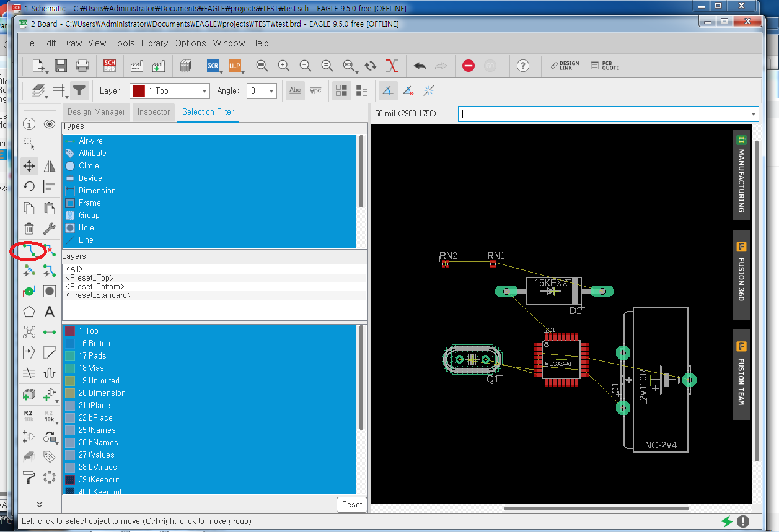The width and height of the screenshot is (779, 532).
Task: Open the Angle dropdown
Action: [262, 90]
